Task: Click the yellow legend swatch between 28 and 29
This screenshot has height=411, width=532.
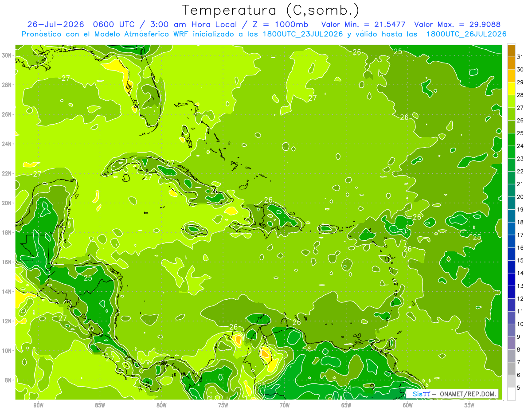Action: click(511, 89)
